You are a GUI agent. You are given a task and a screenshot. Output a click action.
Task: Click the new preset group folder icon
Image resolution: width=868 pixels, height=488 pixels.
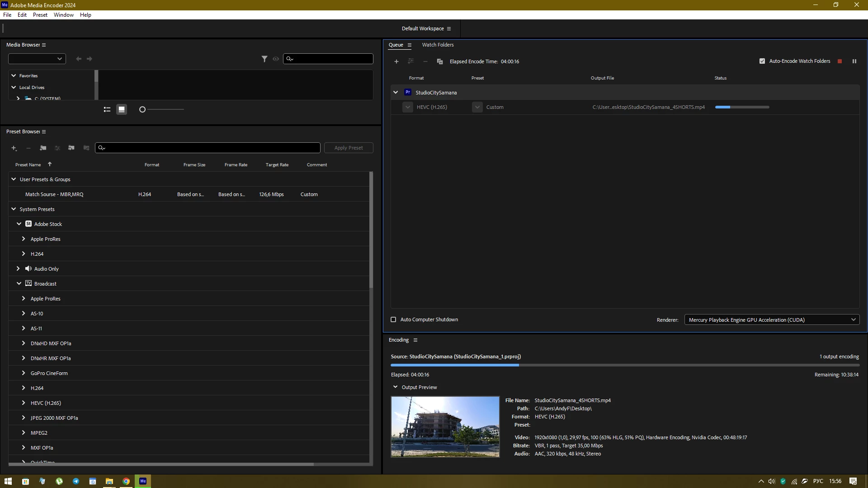pos(43,148)
